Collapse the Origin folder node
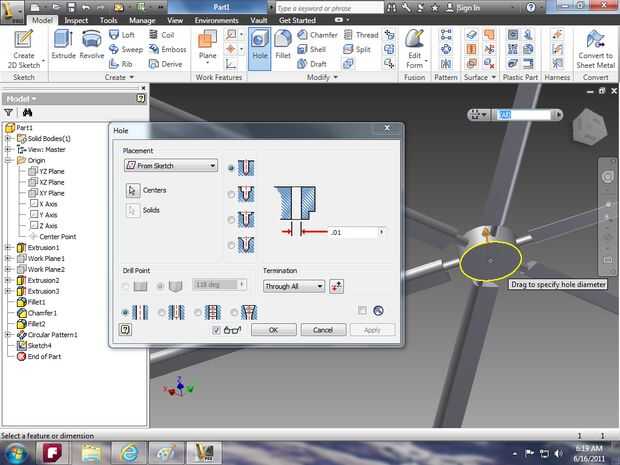This screenshot has height=465, width=620. click(x=8, y=160)
